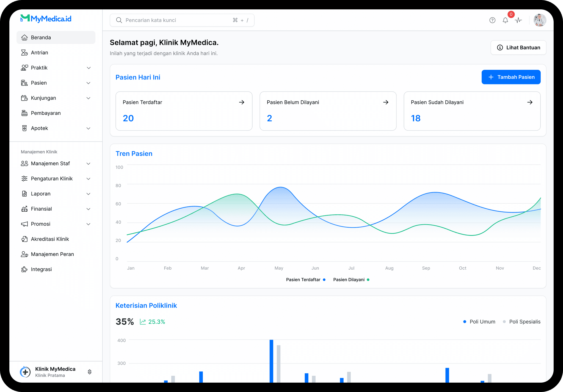
Task: Expand the Laporan chevron
Action: point(89,194)
